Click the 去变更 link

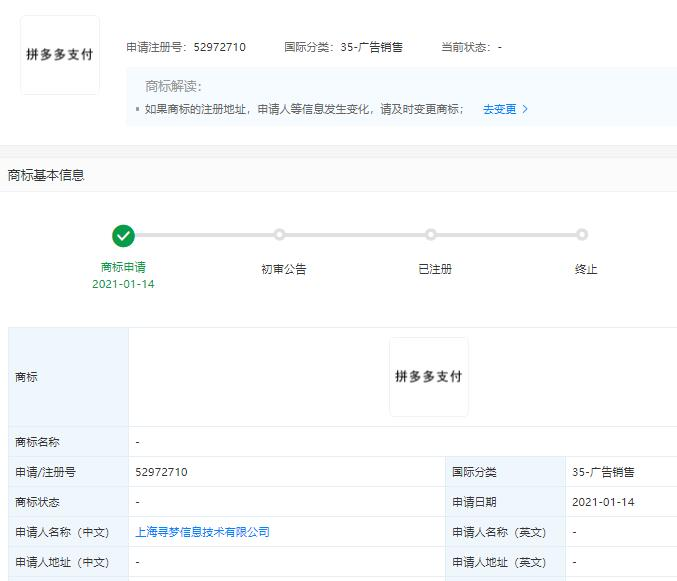click(x=499, y=109)
